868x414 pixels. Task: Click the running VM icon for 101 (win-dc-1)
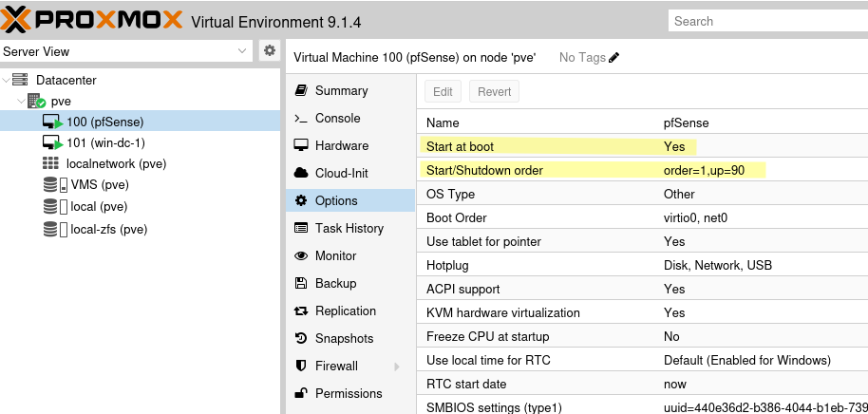pyautogui.click(x=52, y=143)
